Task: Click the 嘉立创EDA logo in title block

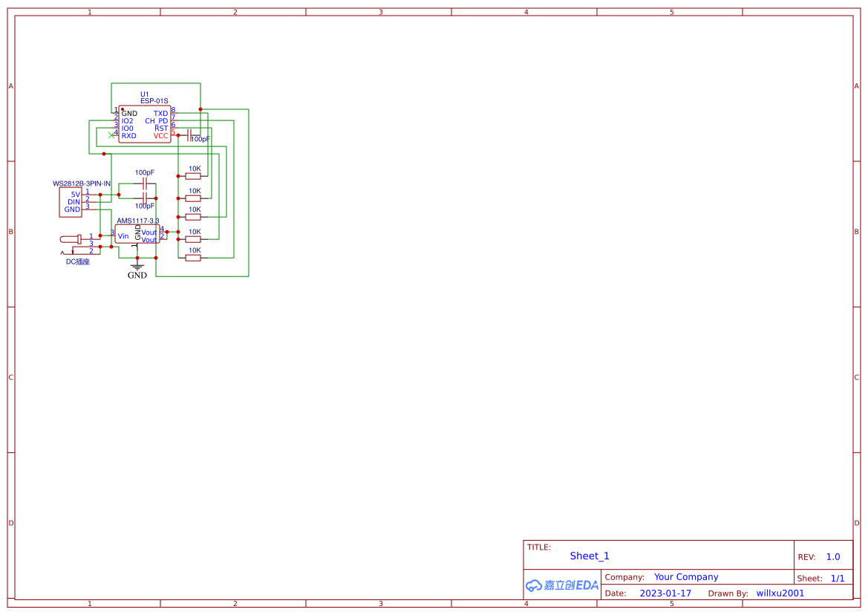Action: [562, 585]
